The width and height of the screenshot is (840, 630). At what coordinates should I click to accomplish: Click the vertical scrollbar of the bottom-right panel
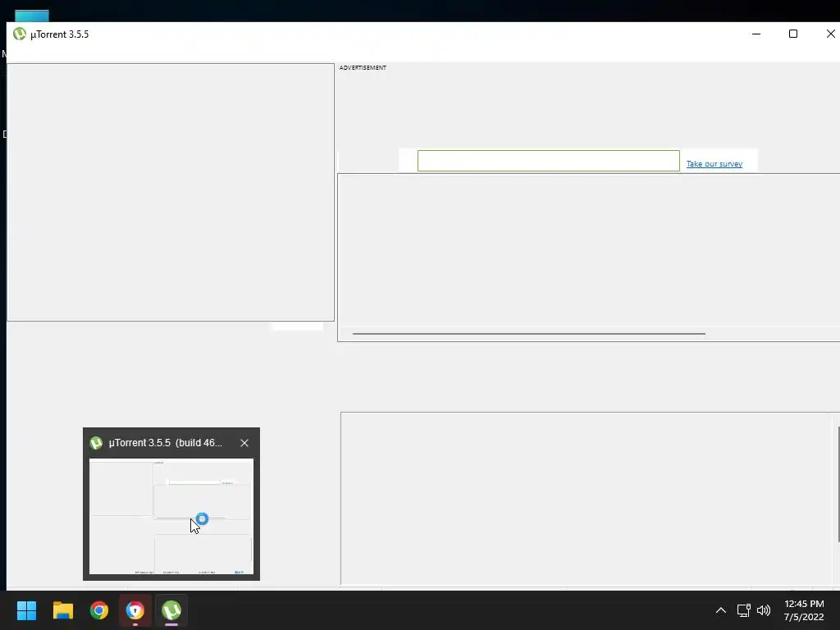pyautogui.click(x=838, y=484)
